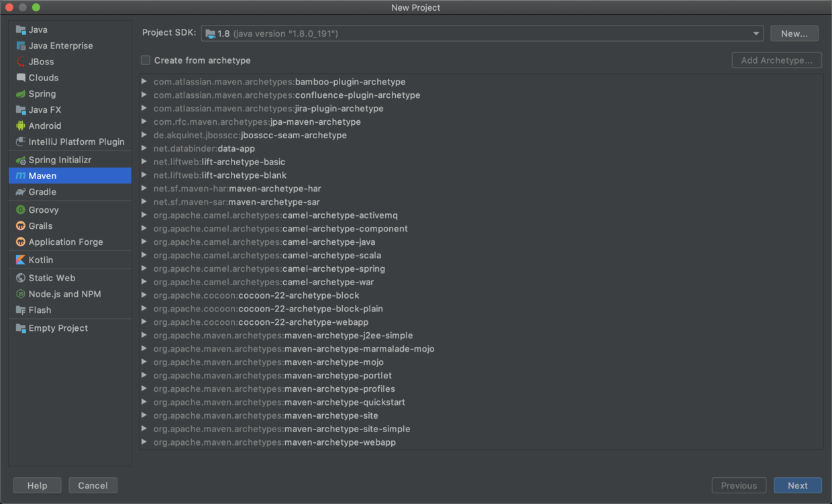832x504 pixels.
Task: Expand confluence-plugin-archetype entry
Action: [144, 95]
